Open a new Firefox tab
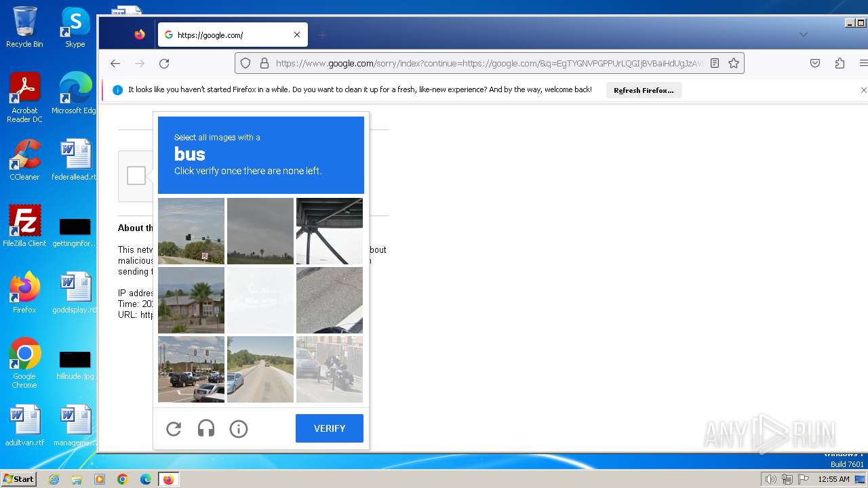868x488 pixels. [x=323, y=35]
